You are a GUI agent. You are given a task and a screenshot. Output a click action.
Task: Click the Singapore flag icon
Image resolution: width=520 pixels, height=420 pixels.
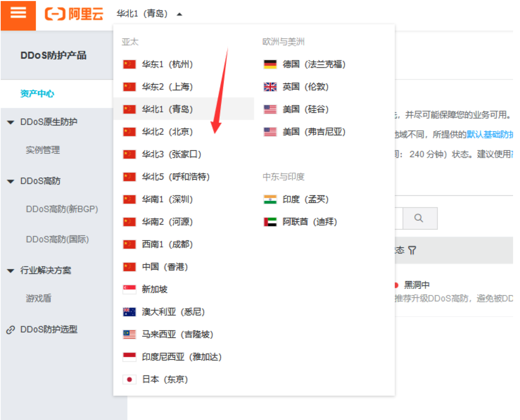pyautogui.click(x=129, y=290)
